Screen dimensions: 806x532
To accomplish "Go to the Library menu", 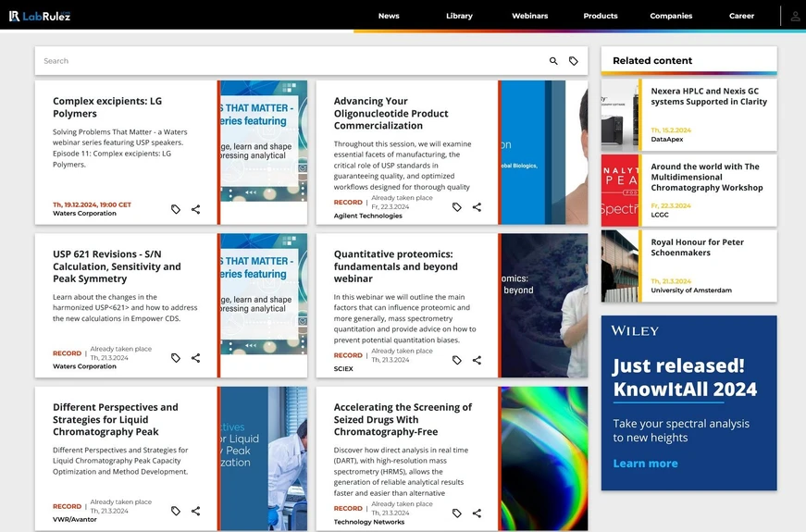I will click(x=459, y=16).
